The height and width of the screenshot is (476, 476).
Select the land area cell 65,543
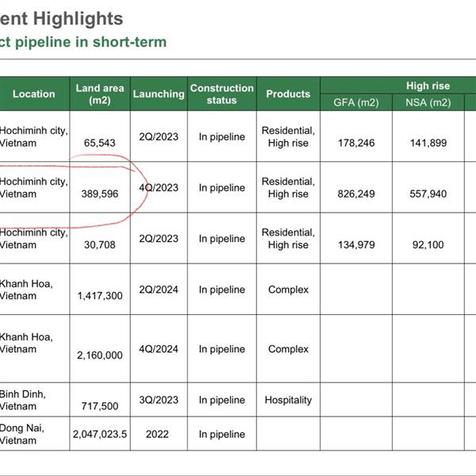click(x=100, y=143)
